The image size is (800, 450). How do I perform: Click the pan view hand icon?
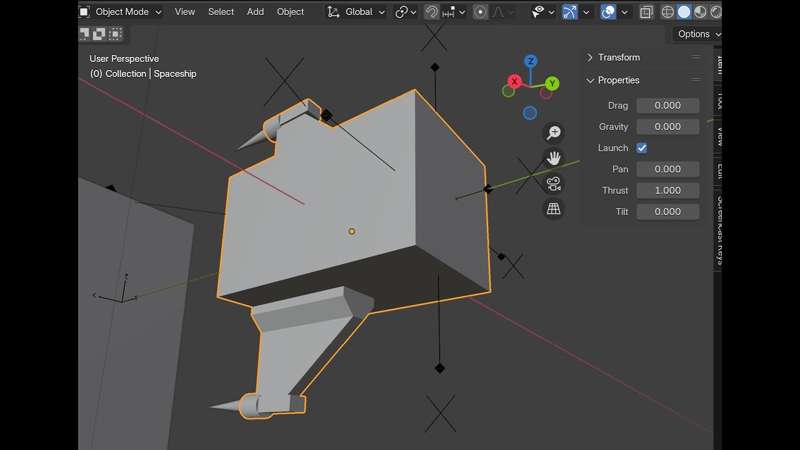click(554, 158)
